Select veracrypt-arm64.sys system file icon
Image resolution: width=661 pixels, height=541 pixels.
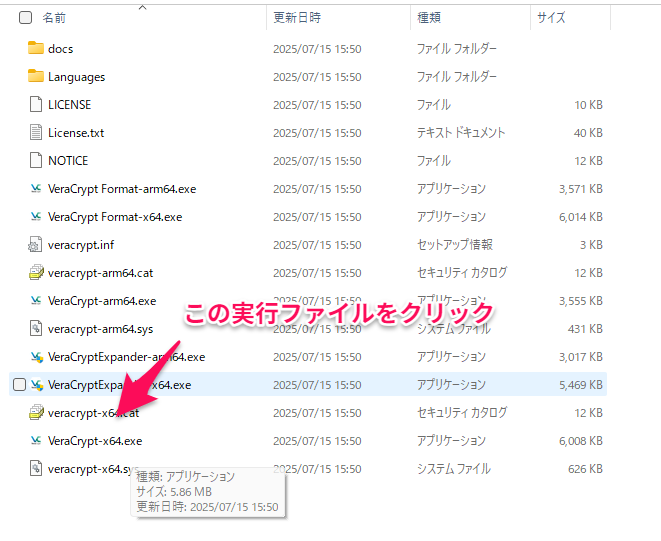[x=36, y=328]
